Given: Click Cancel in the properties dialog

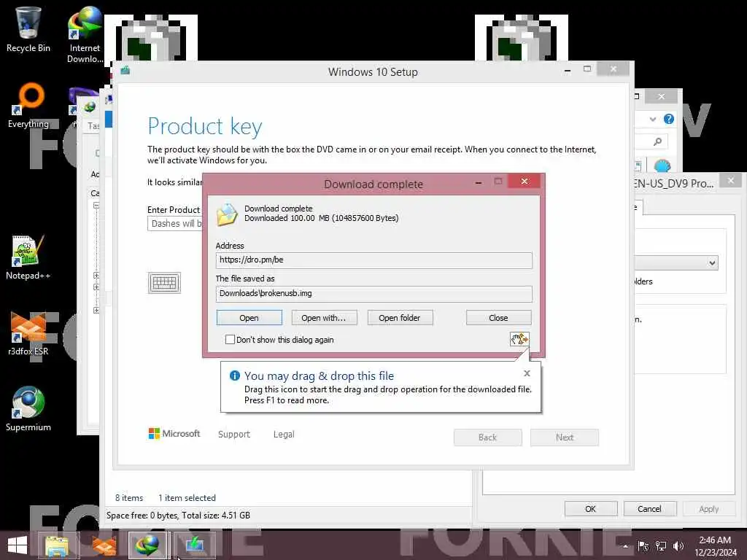Looking at the screenshot, I should pos(649,508).
